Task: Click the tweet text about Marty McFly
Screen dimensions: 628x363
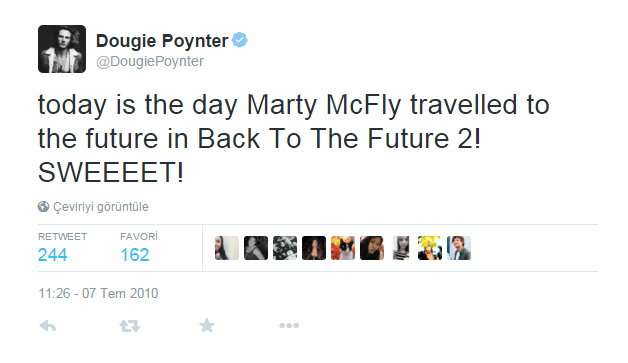Action: [294, 139]
